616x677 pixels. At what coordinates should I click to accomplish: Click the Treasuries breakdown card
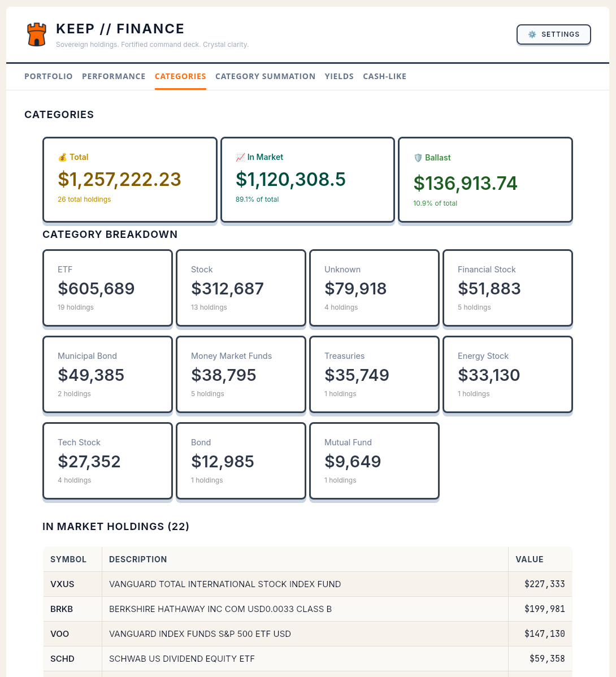[x=374, y=374]
